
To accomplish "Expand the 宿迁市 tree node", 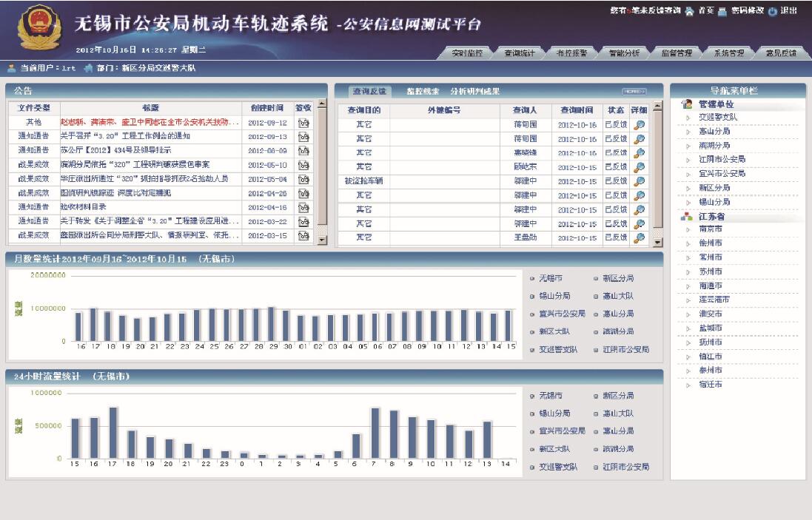I will click(688, 385).
